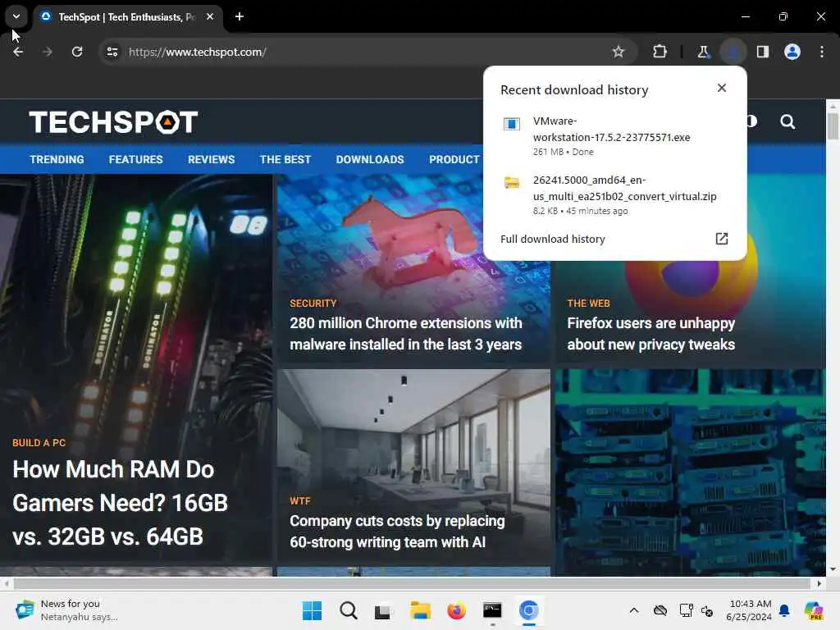This screenshot has height=630, width=840.
Task: Click the horizontal scrollbar track
Action: pyautogui.click(x=412, y=583)
